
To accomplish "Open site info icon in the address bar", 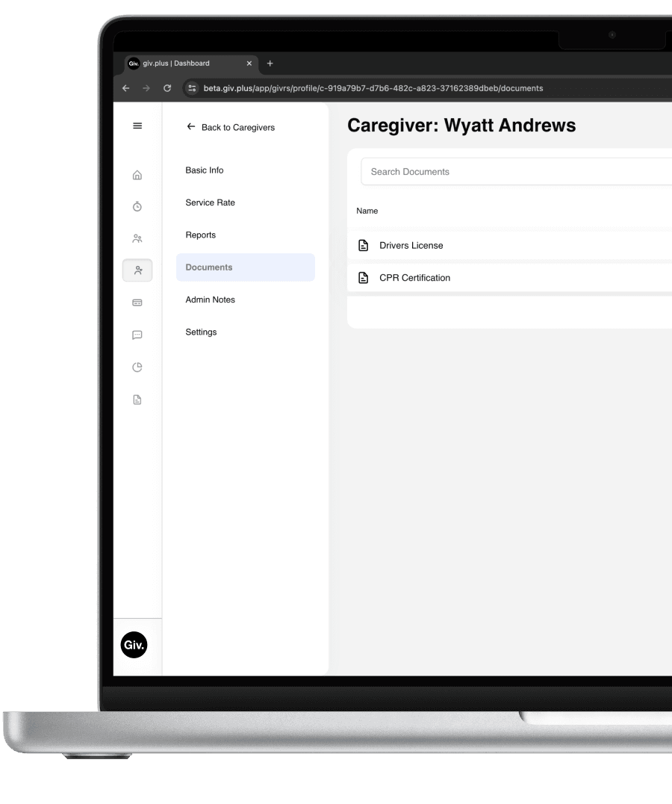I will (x=192, y=88).
